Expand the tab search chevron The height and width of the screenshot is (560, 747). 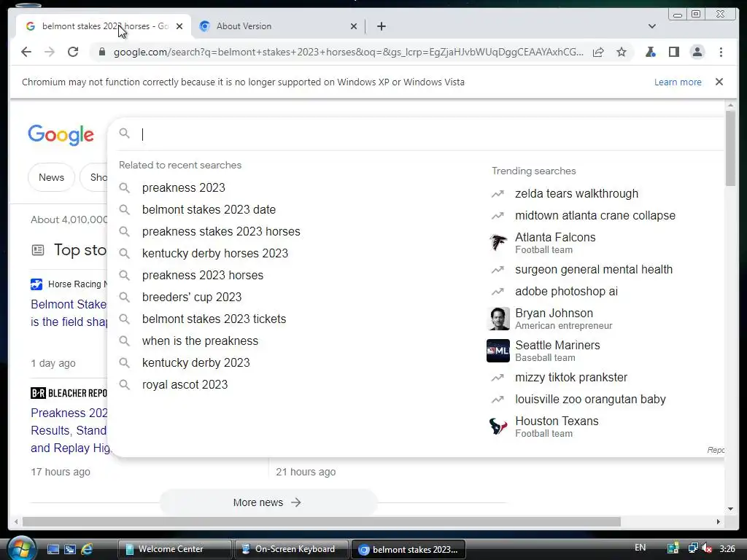[x=652, y=26]
